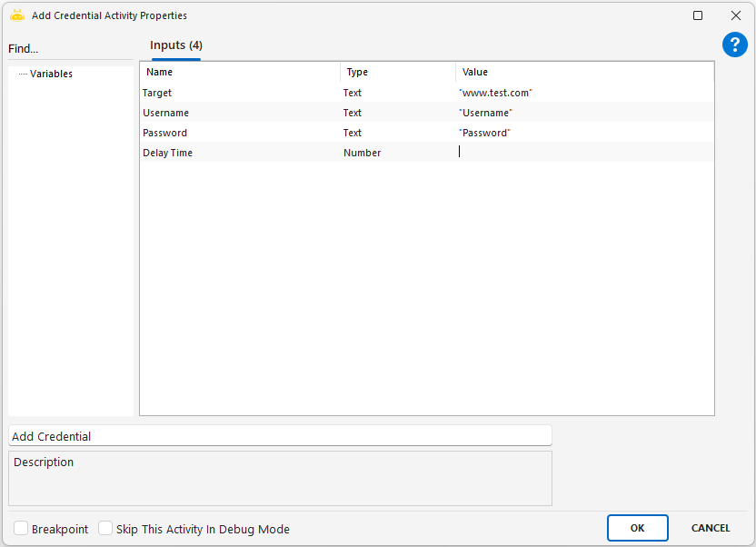The height and width of the screenshot is (547, 756).
Task: Edit the Password value cell
Action: pyautogui.click(x=583, y=133)
